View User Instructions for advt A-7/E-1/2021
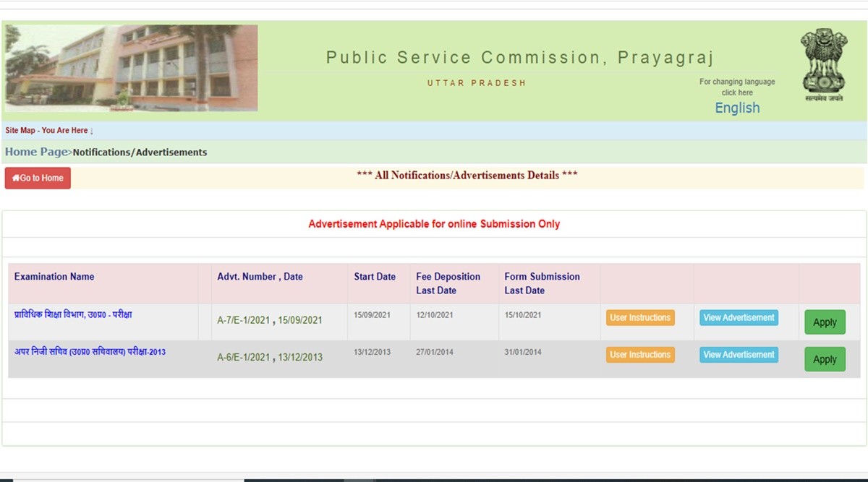This screenshot has height=482, width=868. pyautogui.click(x=640, y=318)
